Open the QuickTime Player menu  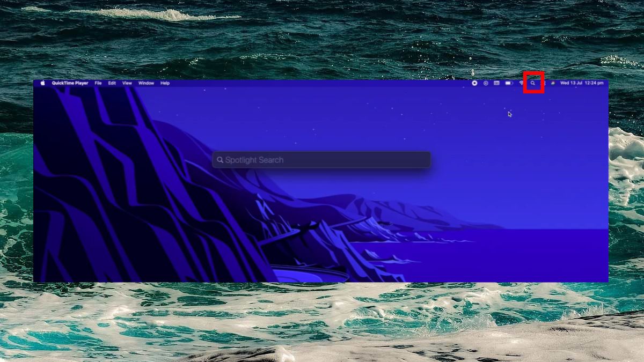(x=70, y=83)
